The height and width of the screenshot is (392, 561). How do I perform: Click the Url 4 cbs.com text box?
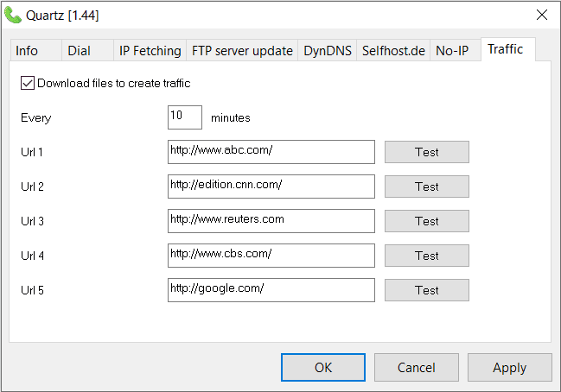point(271,256)
